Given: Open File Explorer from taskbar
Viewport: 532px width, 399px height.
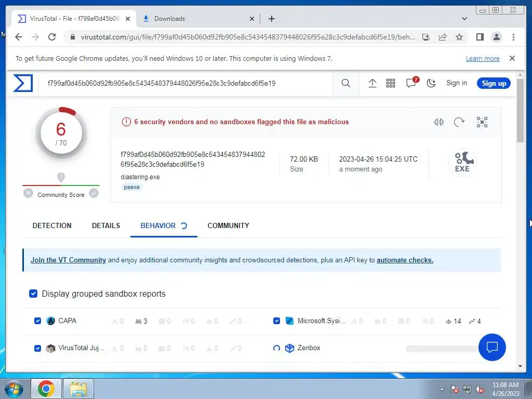Looking at the screenshot, I should pos(78,389).
